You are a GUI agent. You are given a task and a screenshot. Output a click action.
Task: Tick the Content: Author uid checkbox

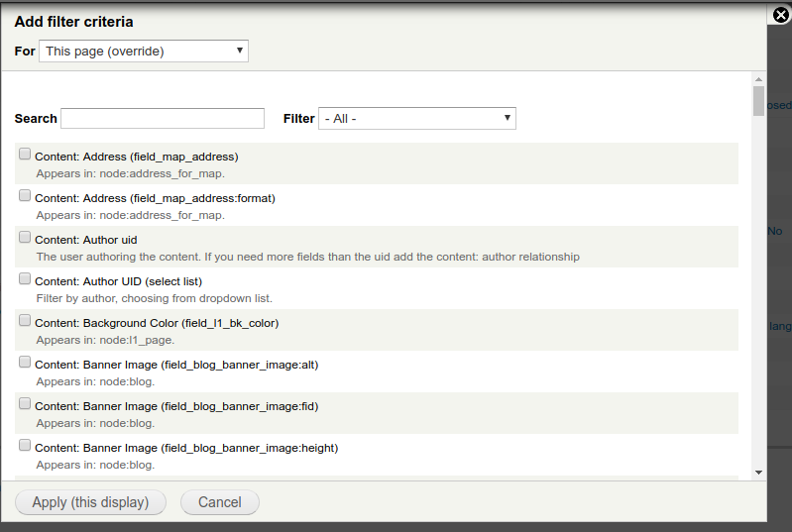pos(25,237)
